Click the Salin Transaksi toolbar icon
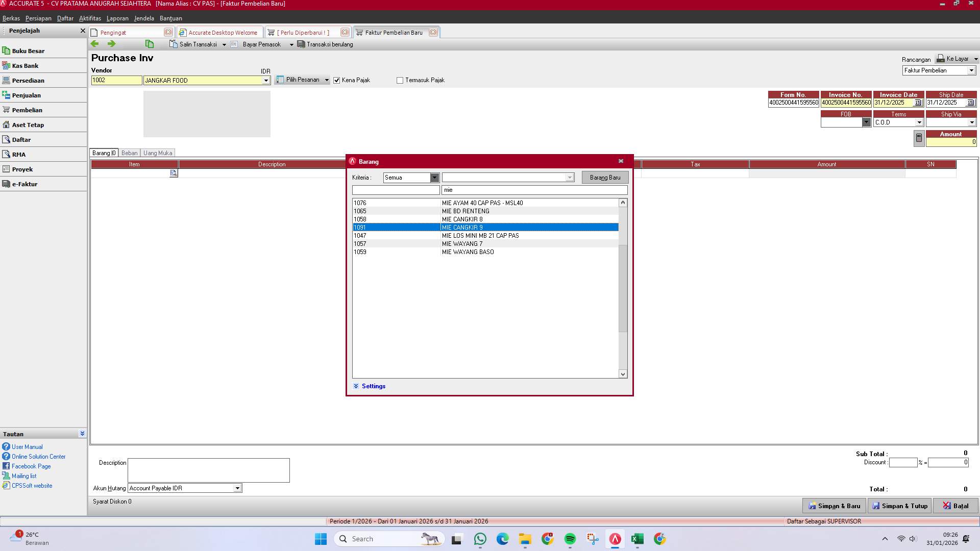 [173, 44]
